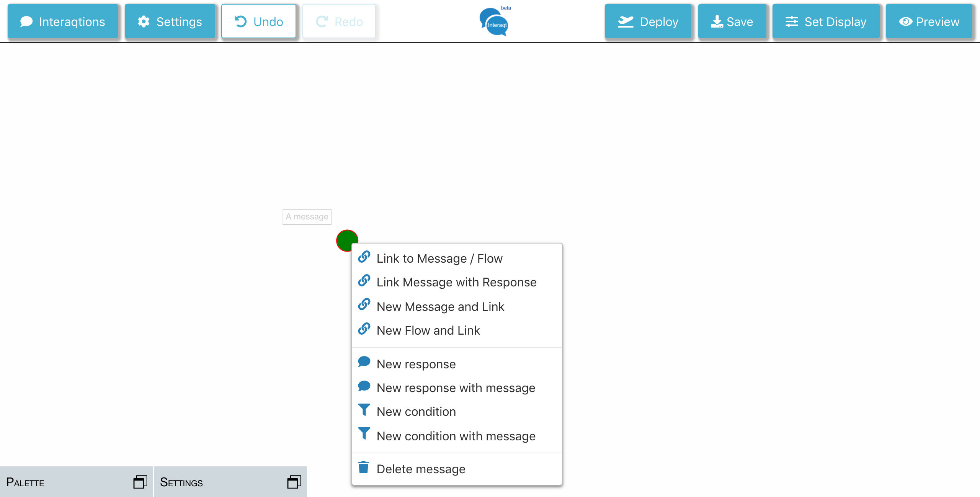Pick New Message and Link option
The height and width of the screenshot is (497, 980).
coord(440,307)
